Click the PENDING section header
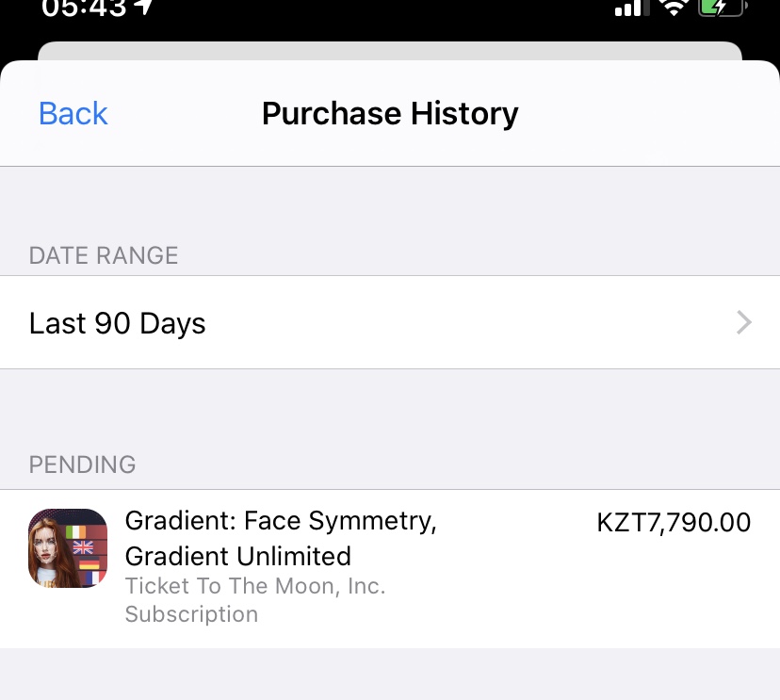This screenshot has height=700, width=780. 83,464
